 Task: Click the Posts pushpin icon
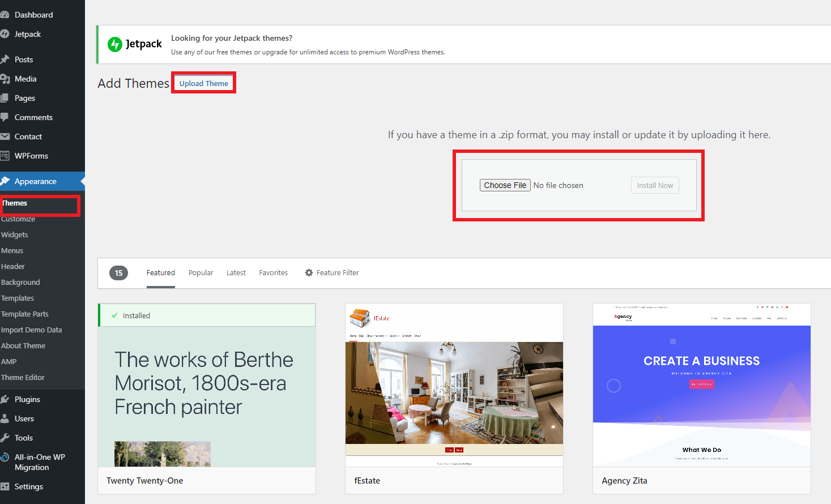coord(5,59)
